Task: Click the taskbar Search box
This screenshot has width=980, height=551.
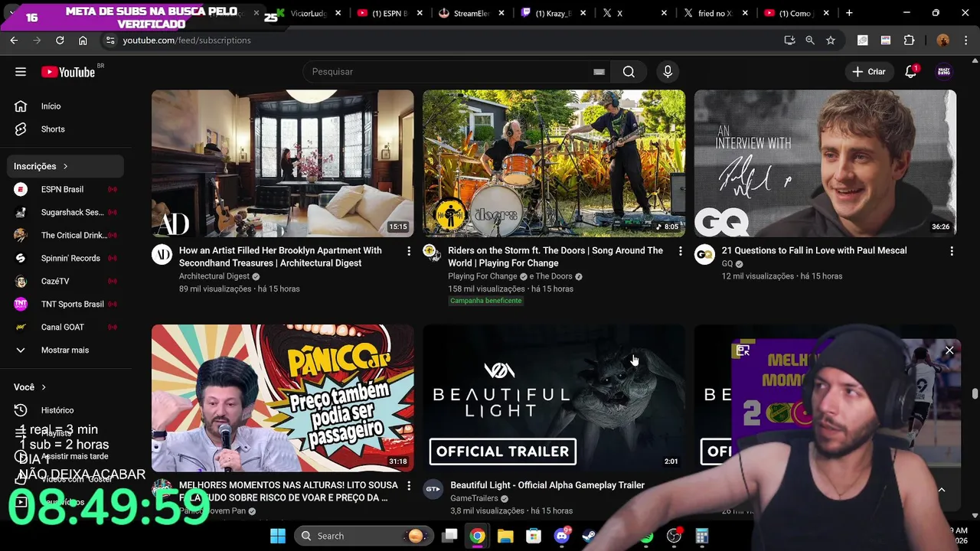Action: [362, 536]
